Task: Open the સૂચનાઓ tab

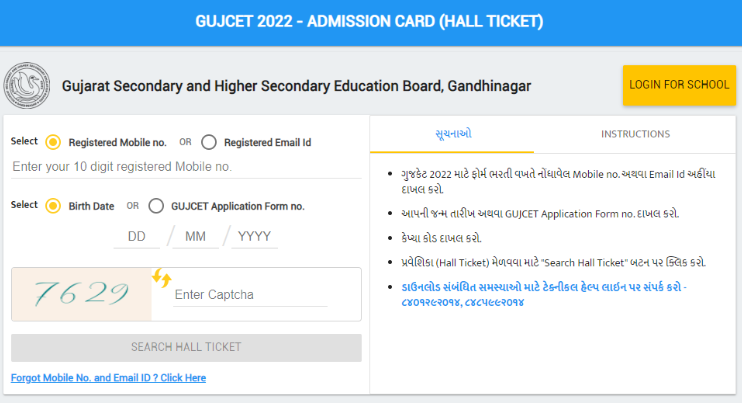Action: (x=452, y=134)
